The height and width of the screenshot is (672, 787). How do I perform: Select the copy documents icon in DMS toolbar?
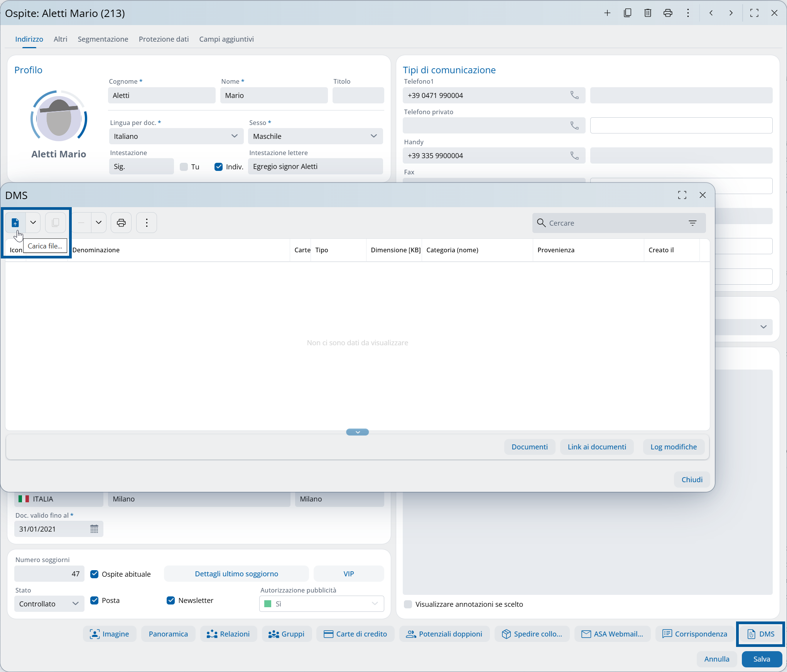56,223
